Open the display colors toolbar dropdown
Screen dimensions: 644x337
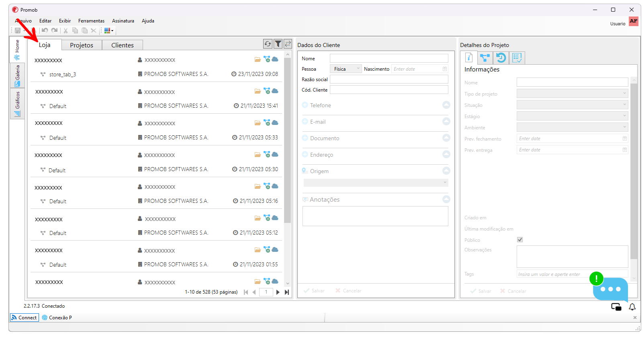[x=109, y=31]
